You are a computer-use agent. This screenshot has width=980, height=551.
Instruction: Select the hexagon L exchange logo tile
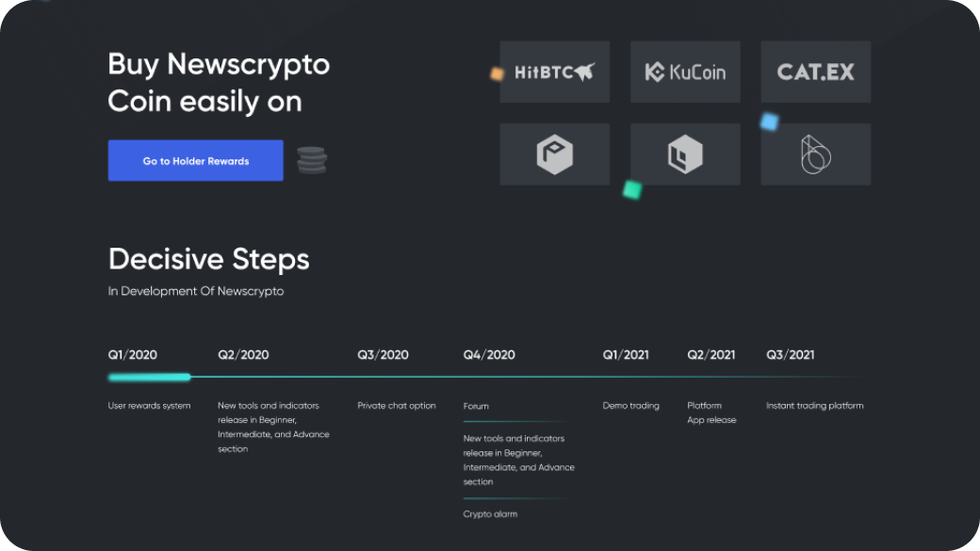685,154
